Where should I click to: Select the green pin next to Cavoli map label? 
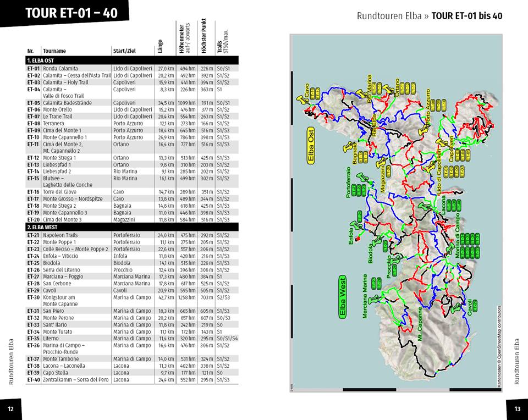457,308
